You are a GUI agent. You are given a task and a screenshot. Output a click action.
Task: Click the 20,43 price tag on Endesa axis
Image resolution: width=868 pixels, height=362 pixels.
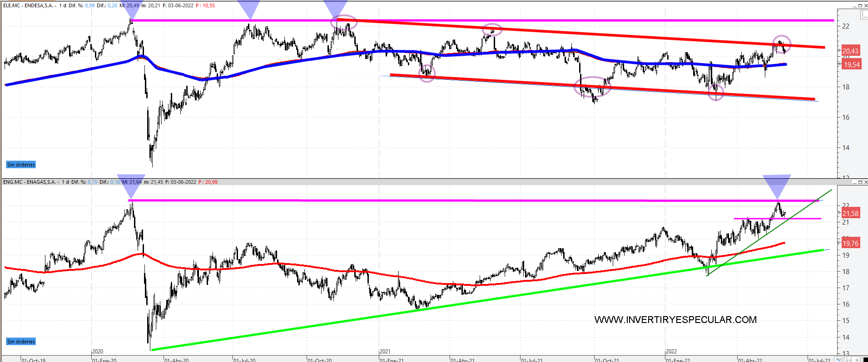coord(850,51)
